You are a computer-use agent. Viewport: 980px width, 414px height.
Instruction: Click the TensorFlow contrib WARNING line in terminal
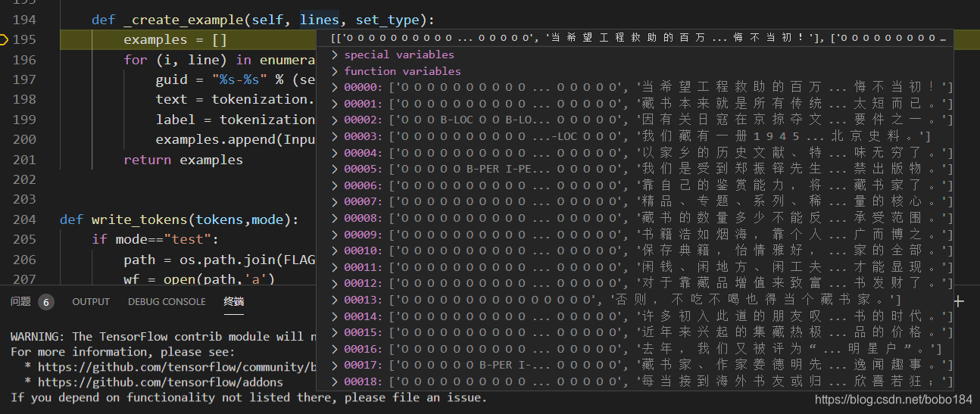(163, 337)
